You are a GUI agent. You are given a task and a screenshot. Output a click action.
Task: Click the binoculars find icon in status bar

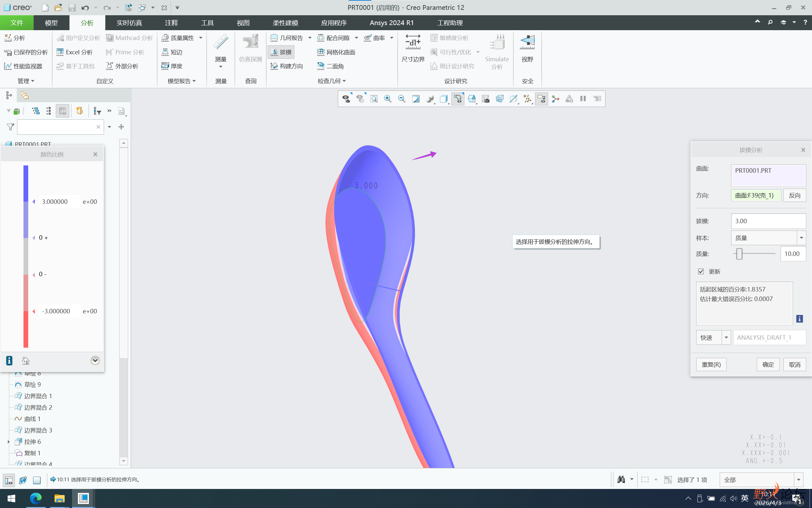tap(621, 479)
